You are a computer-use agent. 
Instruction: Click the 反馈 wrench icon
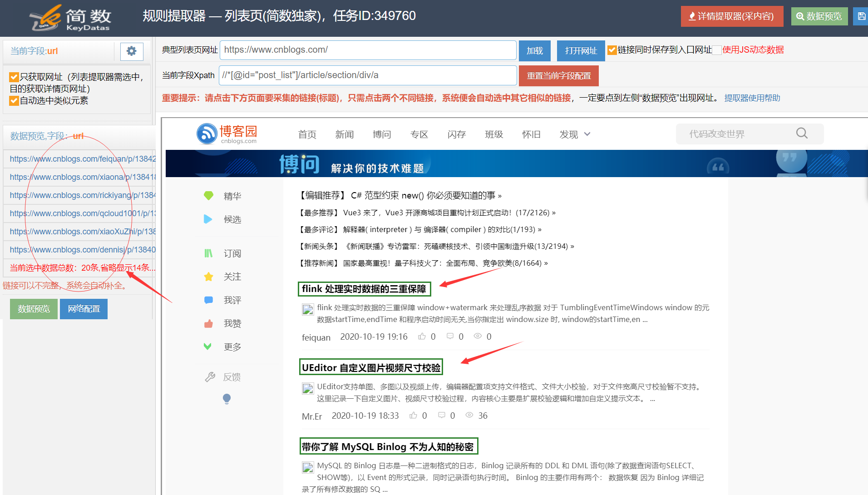[x=210, y=377]
